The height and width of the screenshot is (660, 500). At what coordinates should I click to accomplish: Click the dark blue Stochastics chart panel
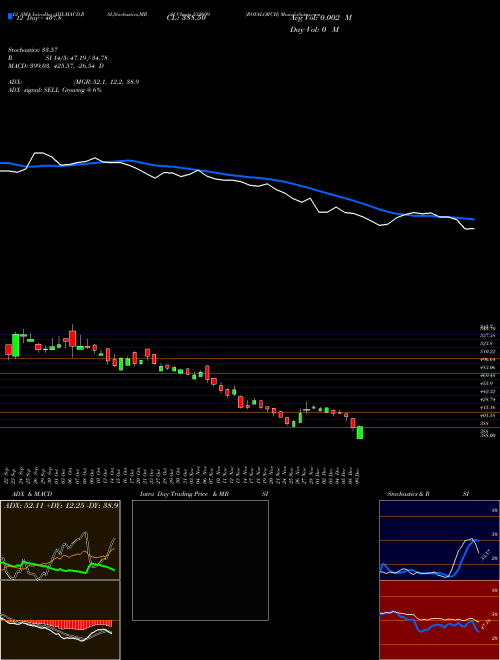pos(439,540)
